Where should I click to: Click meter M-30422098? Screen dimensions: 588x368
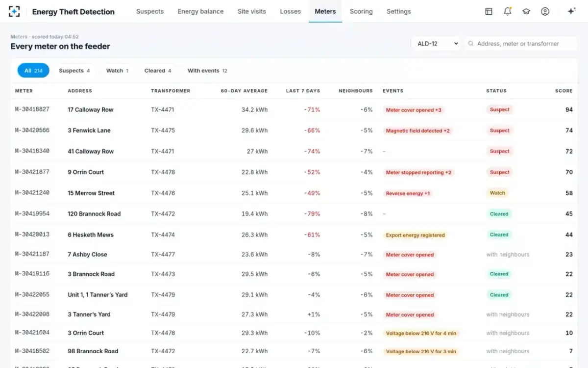(32, 315)
